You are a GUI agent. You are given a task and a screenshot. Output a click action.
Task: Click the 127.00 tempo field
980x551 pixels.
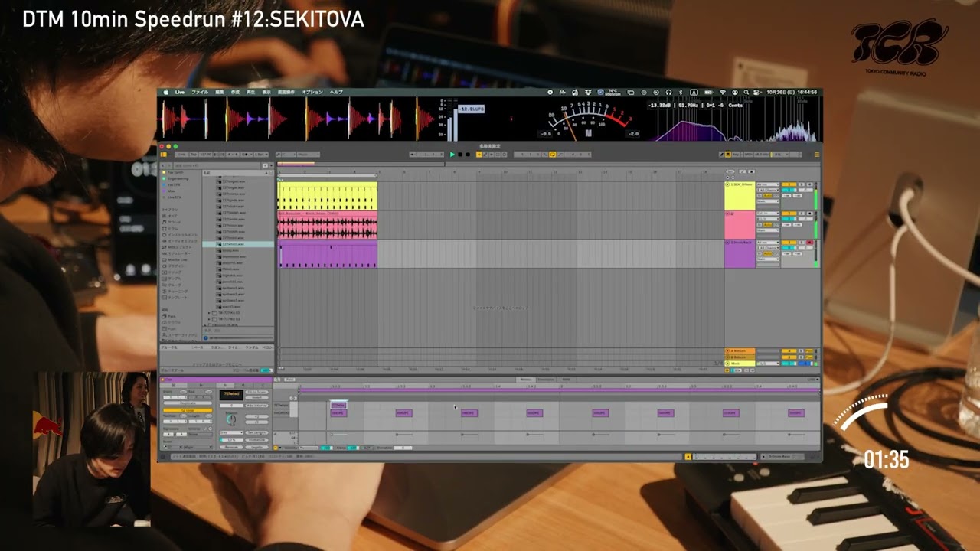click(206, 155)
